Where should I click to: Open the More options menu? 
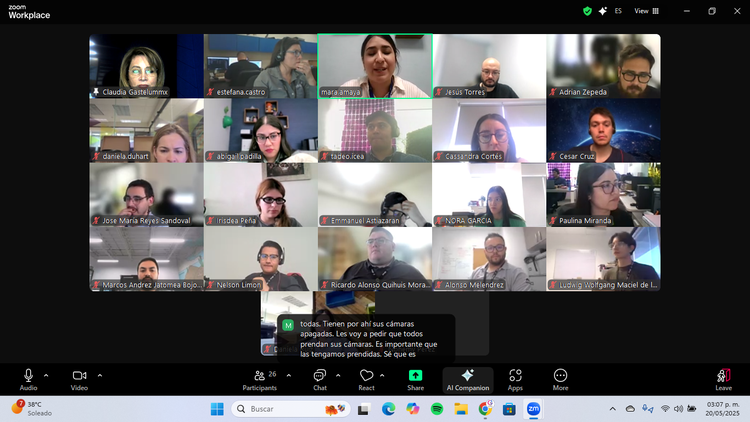(560, 378)
